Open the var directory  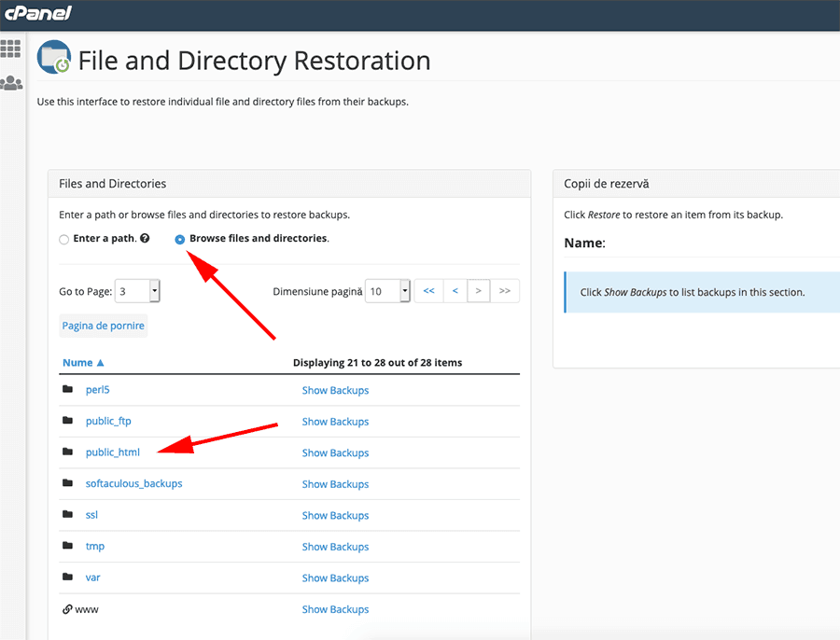pos(92,577)
